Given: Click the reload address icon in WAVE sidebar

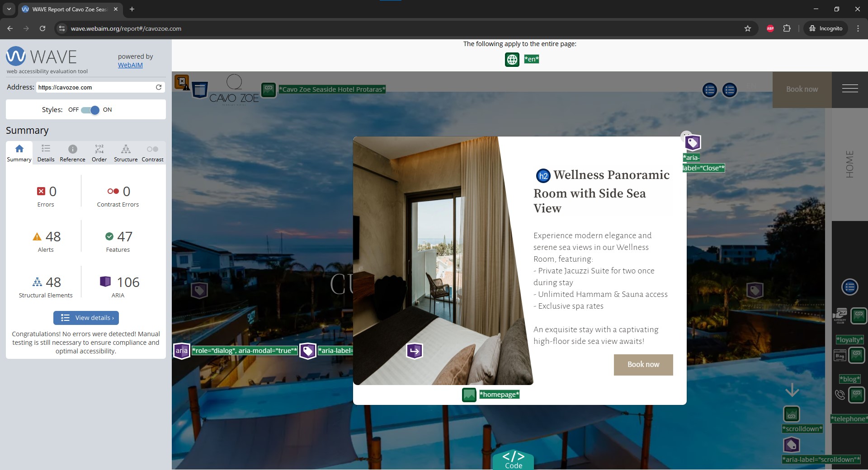Looking at the screenshot, I should [159, 87].
